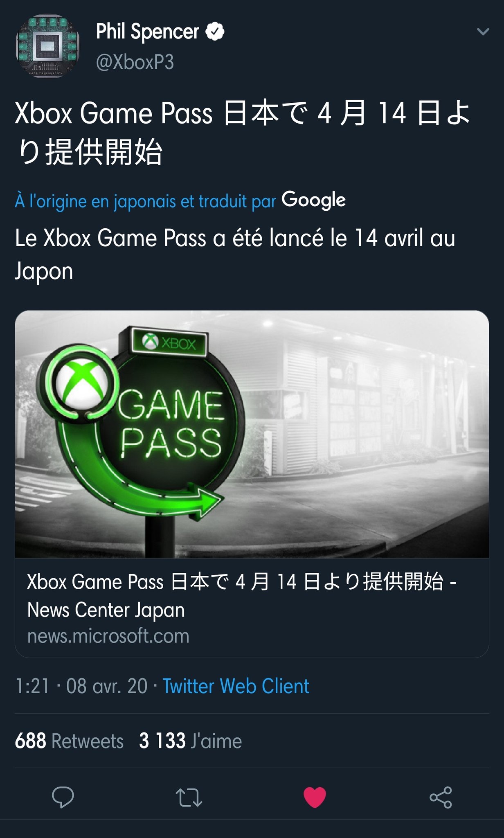The image size is (504, 838).
Task: Tap the Phil Spencer display name
Action: pos(147,32)
